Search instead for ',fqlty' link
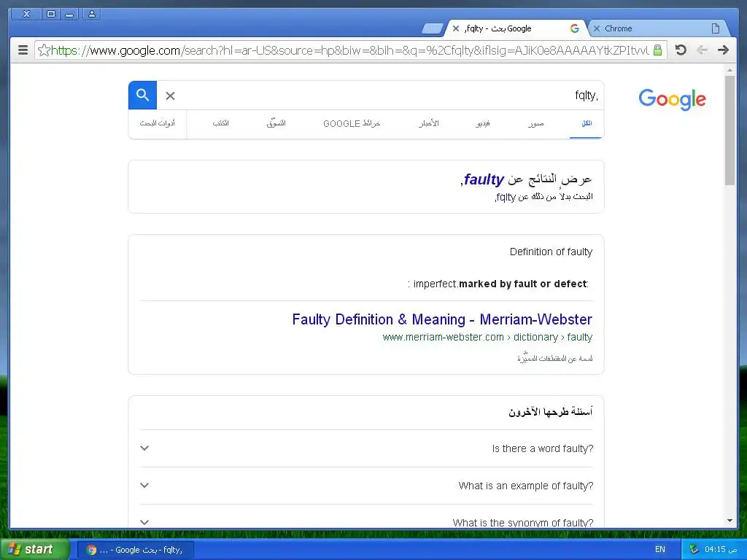This screenshot has height=560, width=747. [506, 197]
